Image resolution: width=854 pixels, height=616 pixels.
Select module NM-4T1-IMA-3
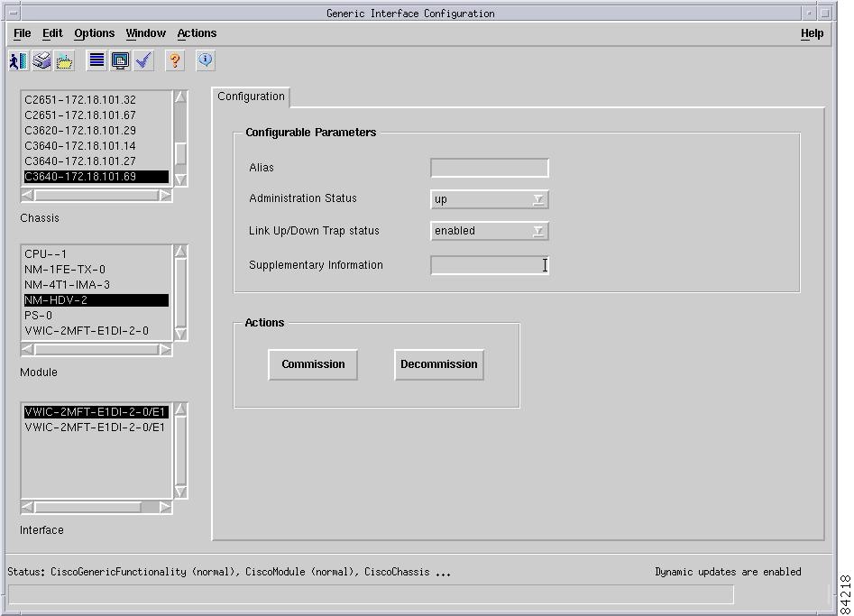coord(96,284)
